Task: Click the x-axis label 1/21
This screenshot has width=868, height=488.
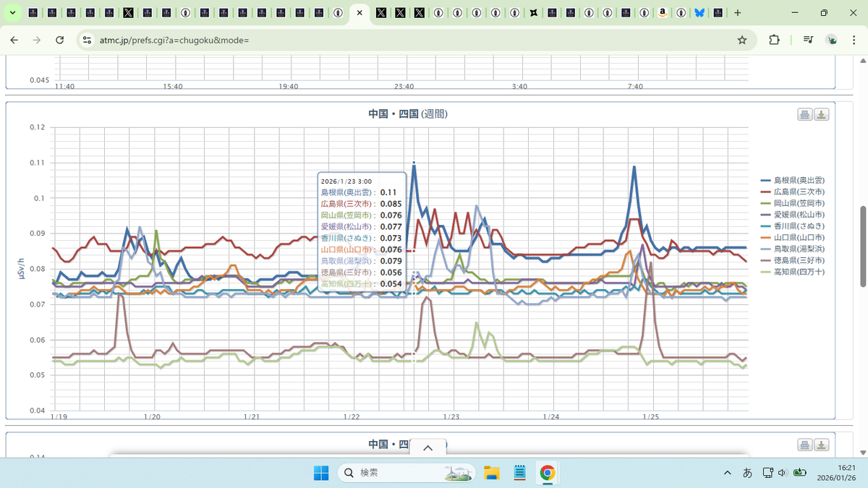Action: pos(252,417)
